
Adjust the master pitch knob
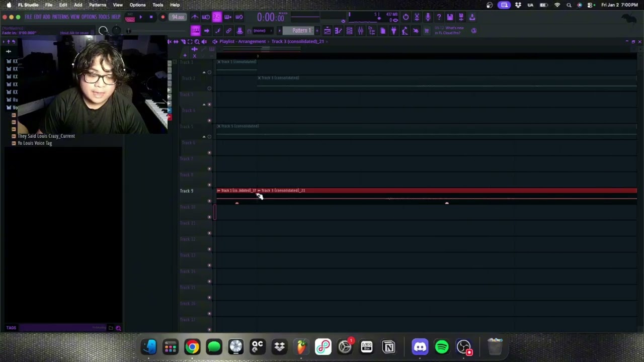tap(116, 31)
